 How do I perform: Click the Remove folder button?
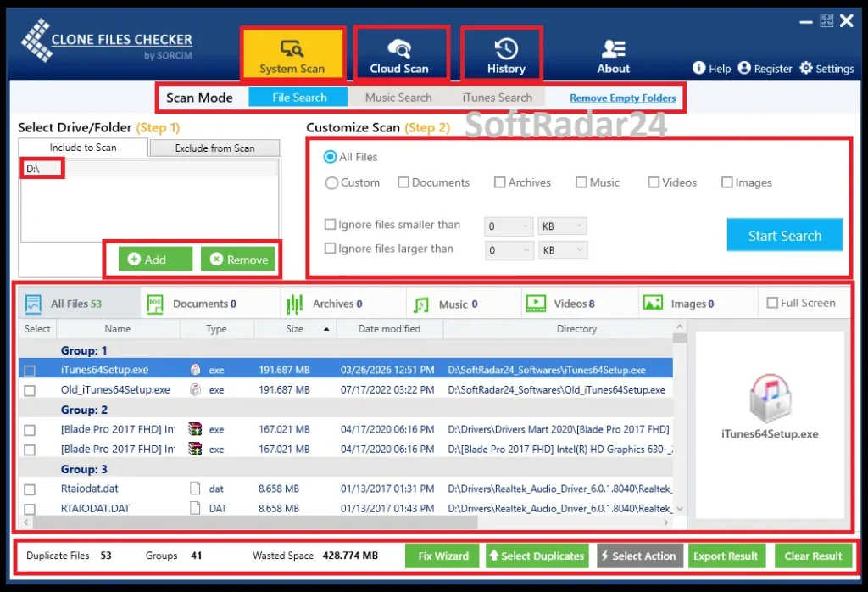coord(238,260)
